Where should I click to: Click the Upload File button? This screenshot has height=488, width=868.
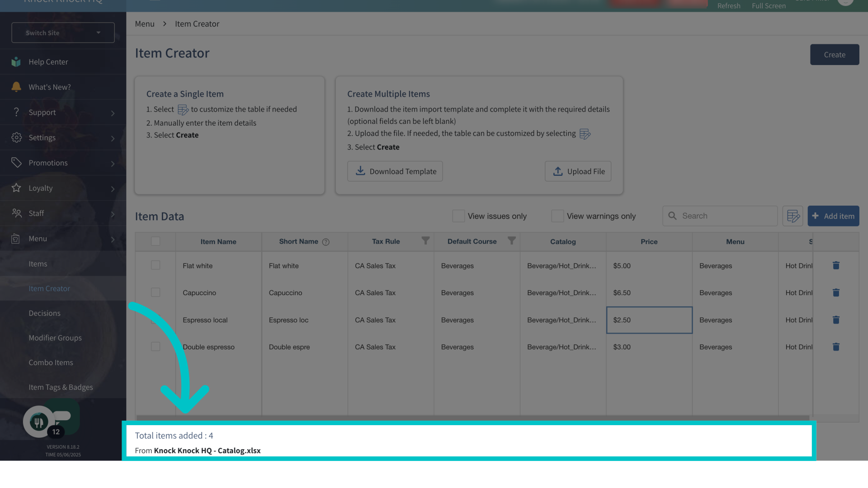pos(578,171)
